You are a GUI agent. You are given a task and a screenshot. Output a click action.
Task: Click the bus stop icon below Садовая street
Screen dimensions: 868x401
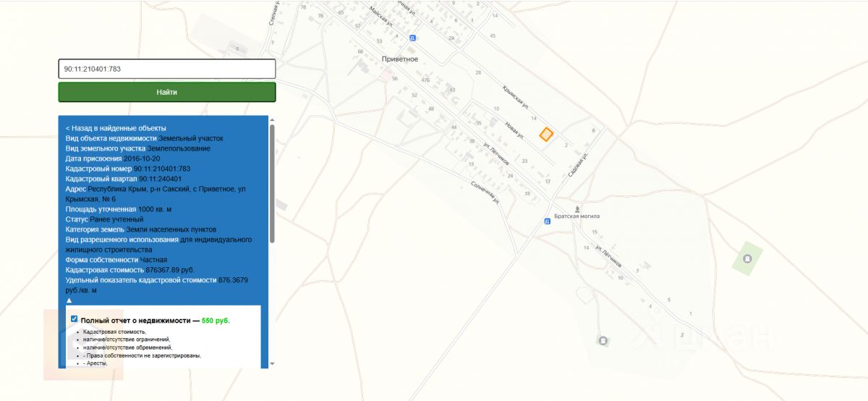pos(547,222)
